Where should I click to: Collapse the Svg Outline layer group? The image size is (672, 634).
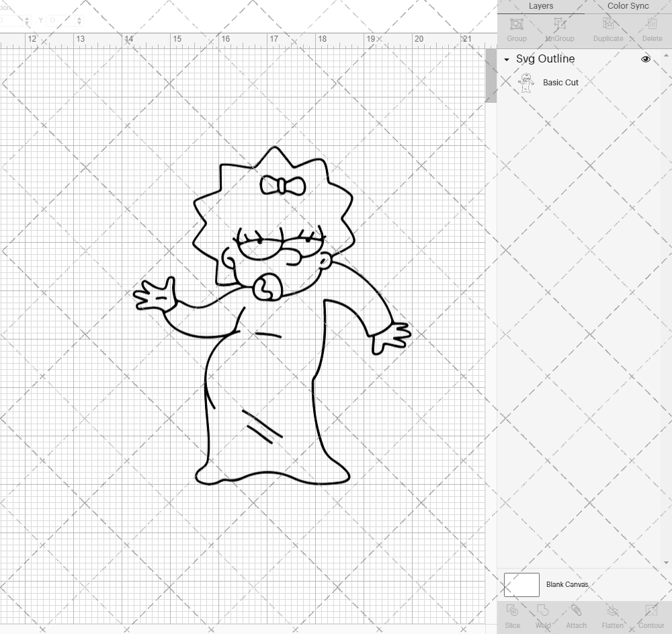point(506,59)
